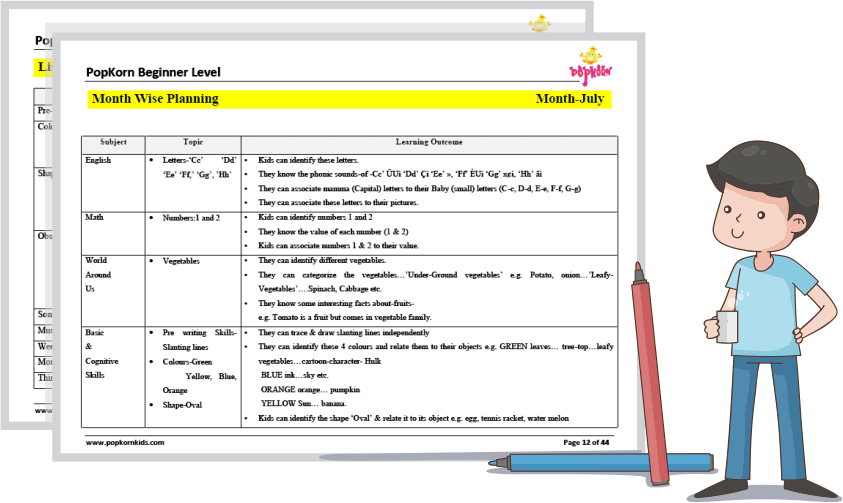
Task: Click the 'BLUE ink…sky etc.' line
Action: pos(295,375)
